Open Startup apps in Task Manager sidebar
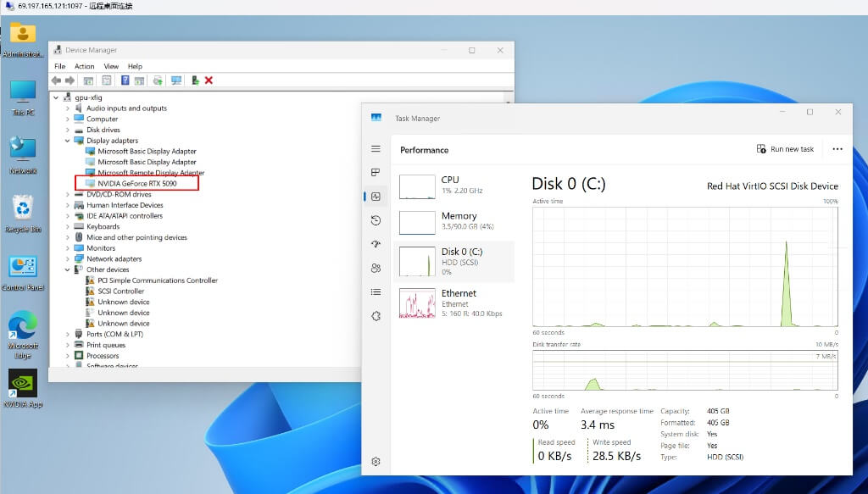Image resolution: width=868 pixels, height=494 pixels. pos(376,244)
